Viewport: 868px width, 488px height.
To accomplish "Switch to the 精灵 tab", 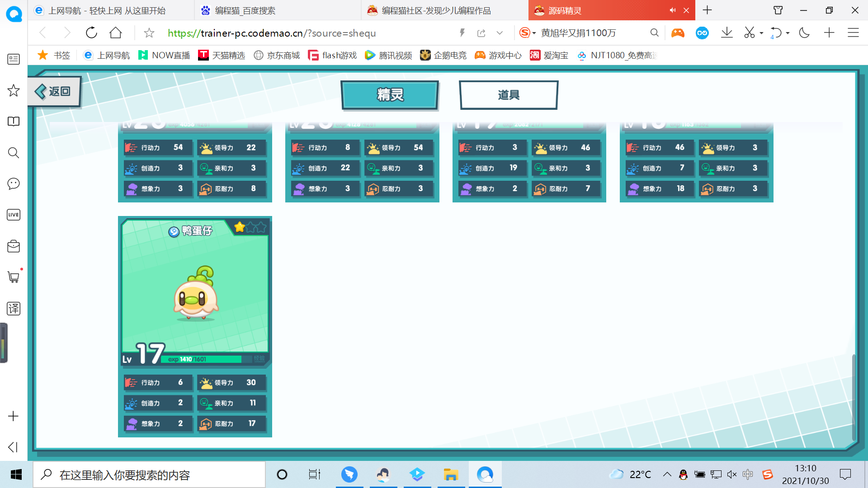I will pyautogui.click(x=390, y=95).
